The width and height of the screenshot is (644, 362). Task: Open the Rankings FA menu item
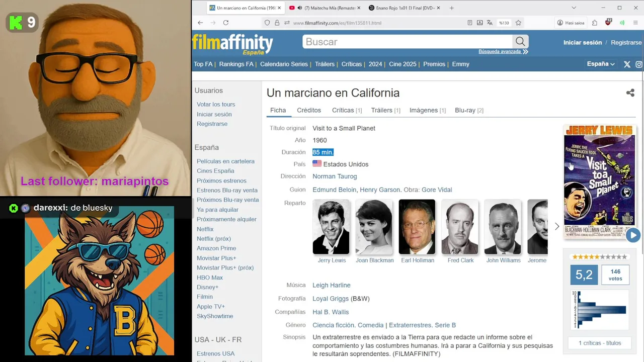[236, 64]
